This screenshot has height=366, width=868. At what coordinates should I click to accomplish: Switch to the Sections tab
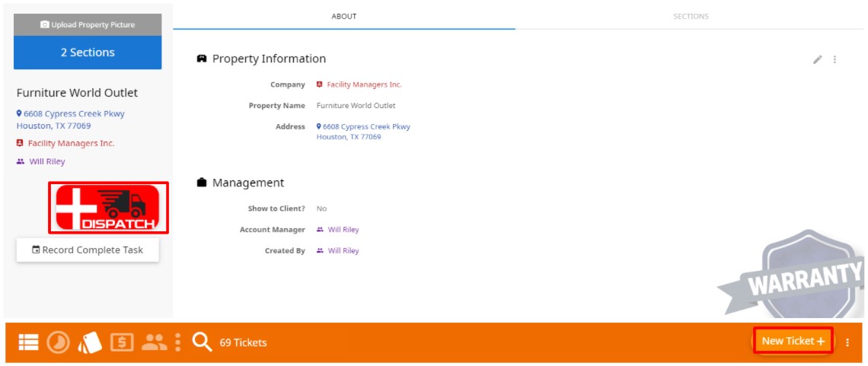pos(691,16)
